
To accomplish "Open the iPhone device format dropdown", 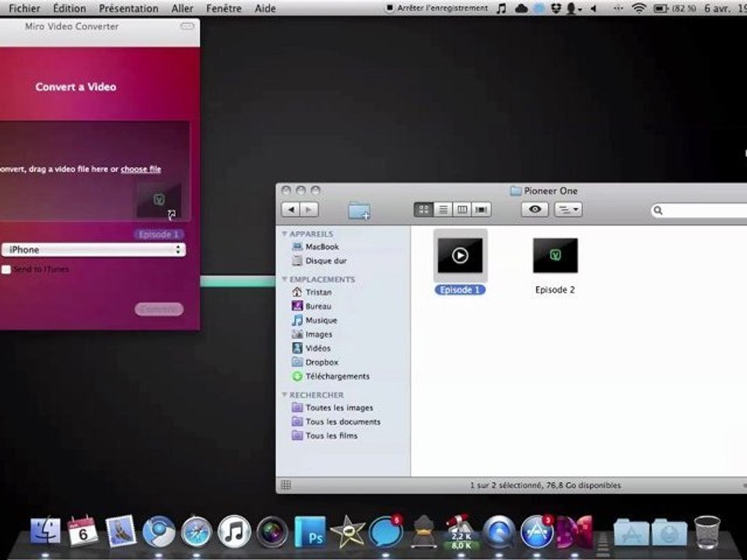I will (x=93, y=250).
